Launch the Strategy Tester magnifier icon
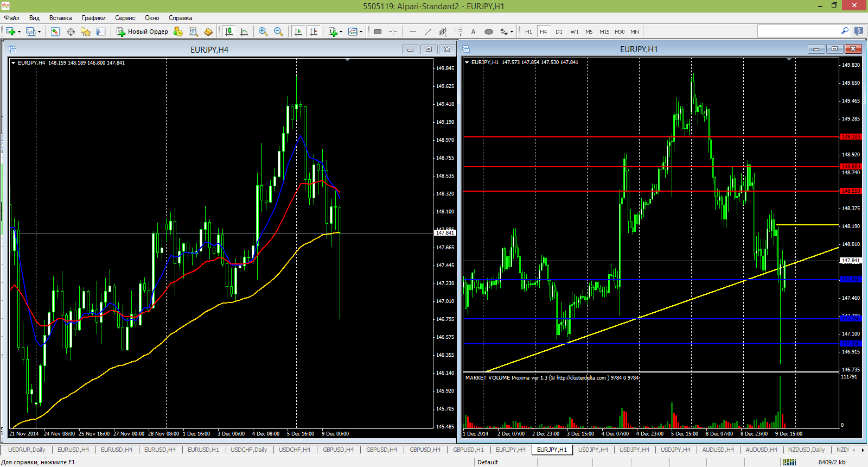 pos(193,31)
